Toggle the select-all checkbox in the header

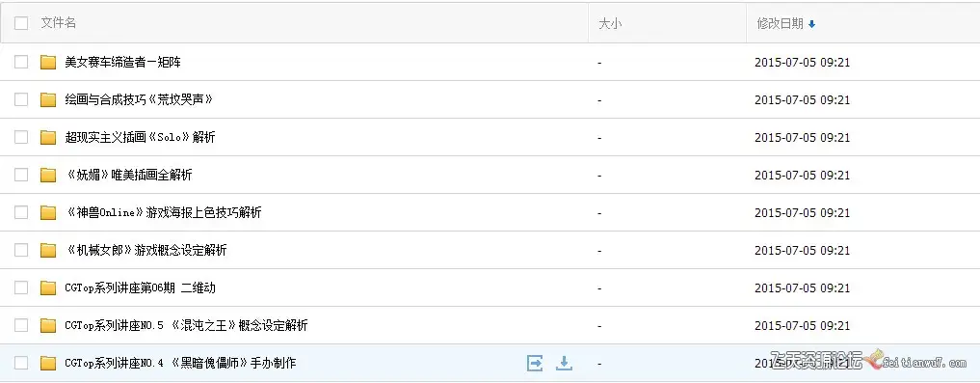point(21,23)
